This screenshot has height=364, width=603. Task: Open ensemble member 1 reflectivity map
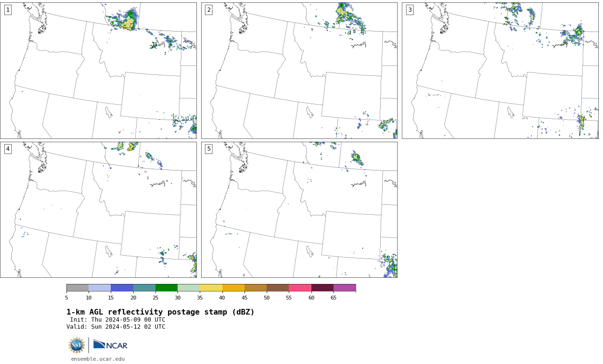[98, 71]
